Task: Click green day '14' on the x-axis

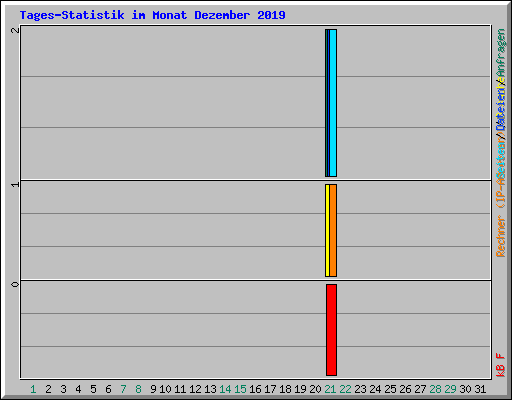Action: [x=225, y=389]
